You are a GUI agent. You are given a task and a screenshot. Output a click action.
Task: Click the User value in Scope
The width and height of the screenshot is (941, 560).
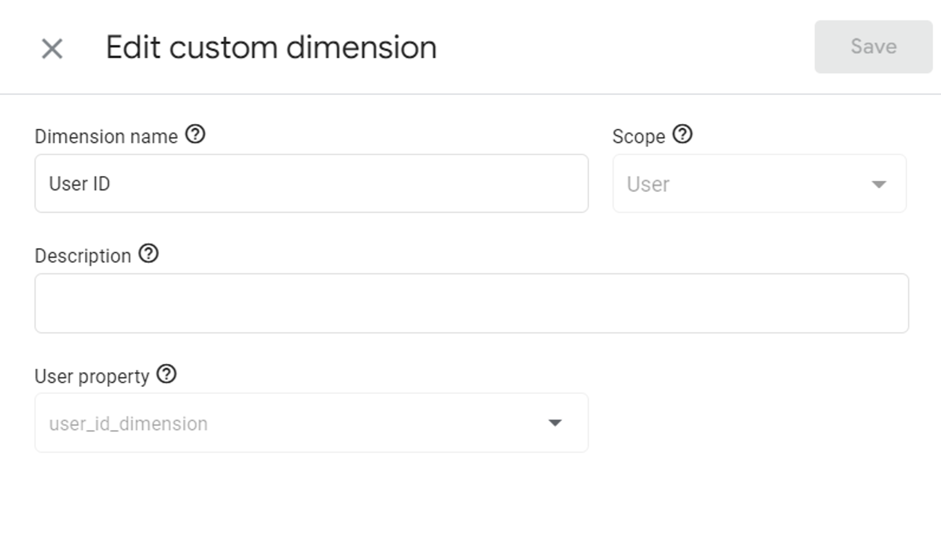648,184
